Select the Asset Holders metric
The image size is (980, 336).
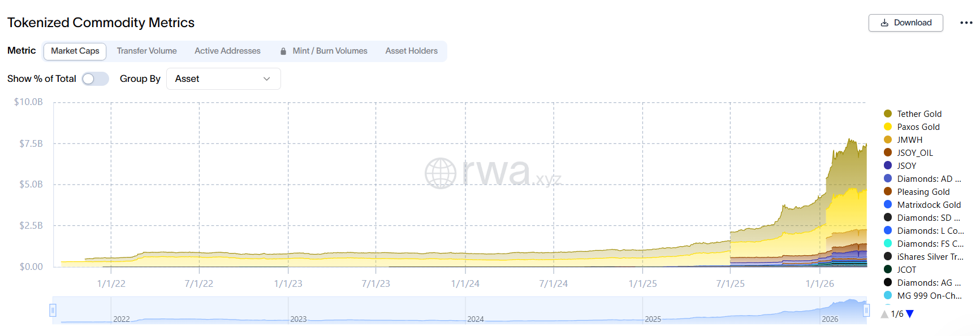coord(411,51)
